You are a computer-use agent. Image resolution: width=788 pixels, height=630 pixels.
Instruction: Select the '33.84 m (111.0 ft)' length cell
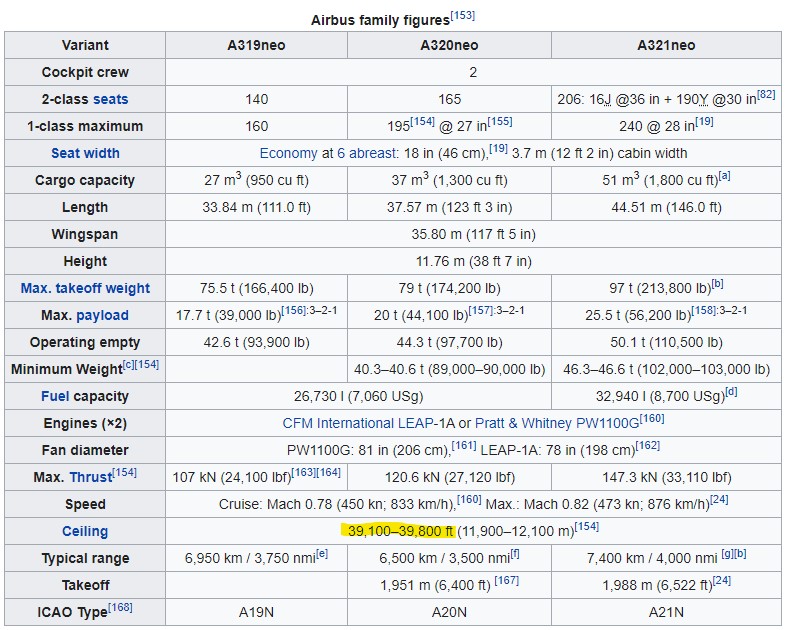[256, 207]
